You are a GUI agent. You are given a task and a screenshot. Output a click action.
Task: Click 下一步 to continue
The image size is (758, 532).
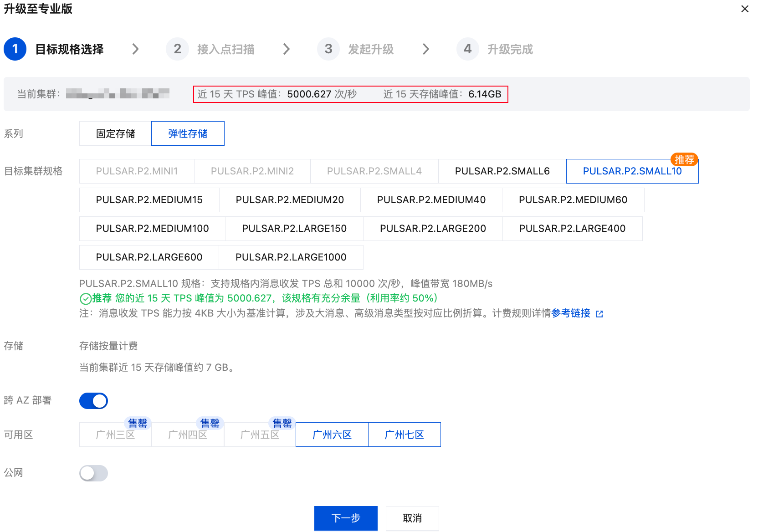pos(346,518)
